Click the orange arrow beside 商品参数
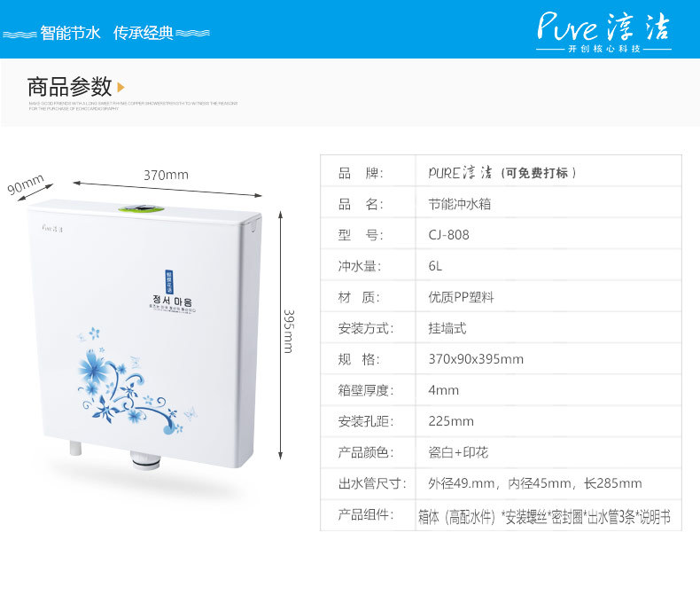 (x=121, y=87)
